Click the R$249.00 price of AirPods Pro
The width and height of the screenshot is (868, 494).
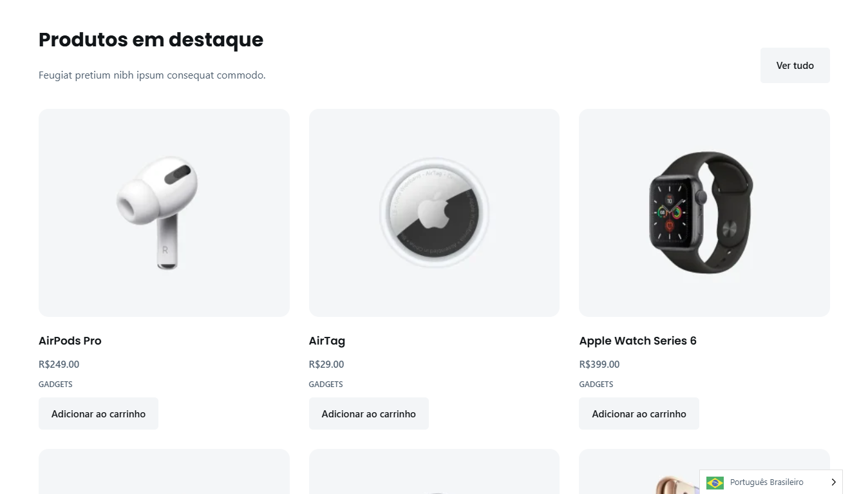pyautogui.click(x=59, y=365)
